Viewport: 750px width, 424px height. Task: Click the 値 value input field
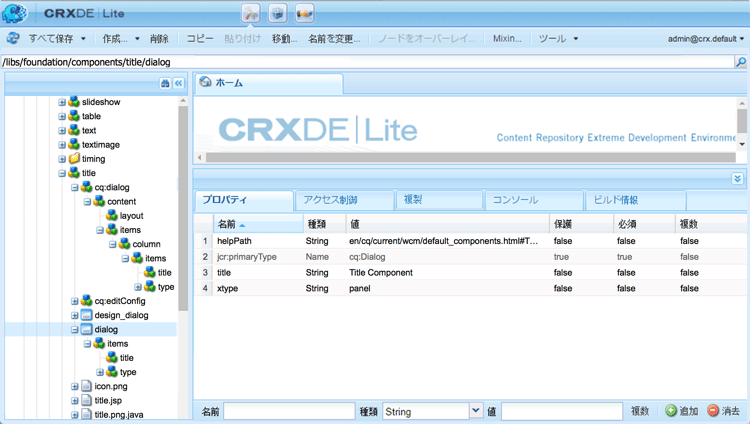(562, 411)
